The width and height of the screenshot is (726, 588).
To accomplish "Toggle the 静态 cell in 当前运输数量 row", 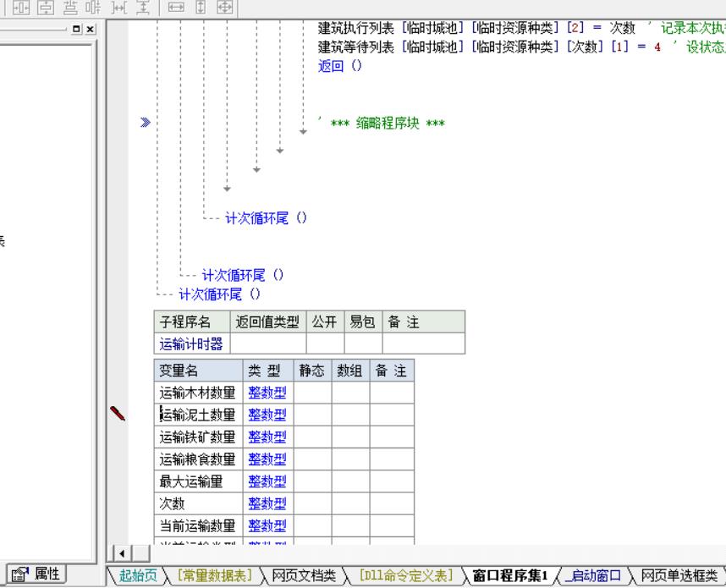I will pos(312,525).
